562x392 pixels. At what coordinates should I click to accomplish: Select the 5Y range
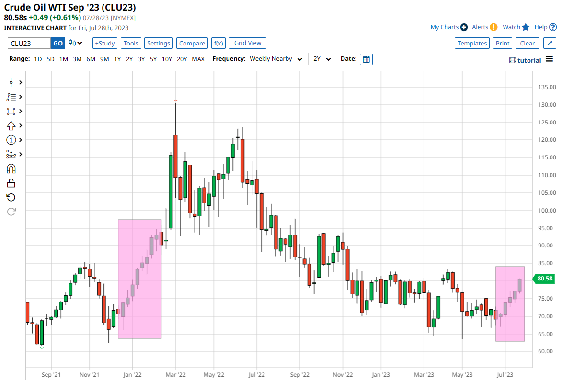[x=153, y=59]
